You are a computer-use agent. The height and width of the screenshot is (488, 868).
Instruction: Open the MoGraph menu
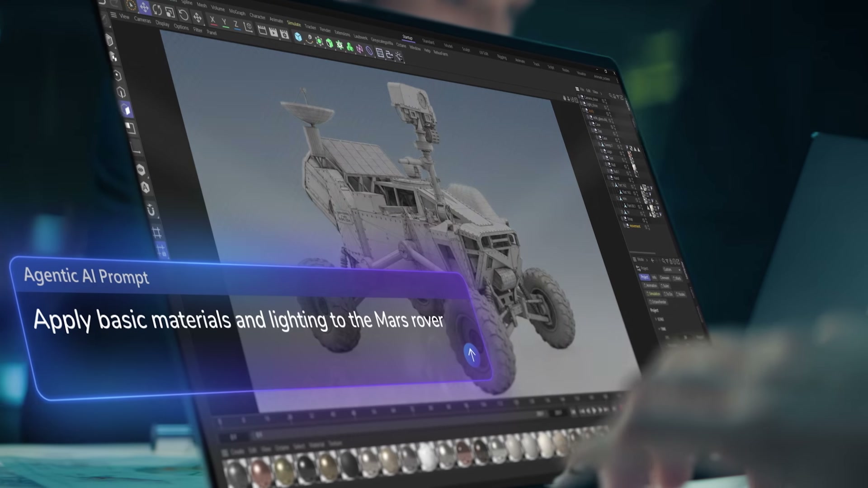(x=237, y=12)
